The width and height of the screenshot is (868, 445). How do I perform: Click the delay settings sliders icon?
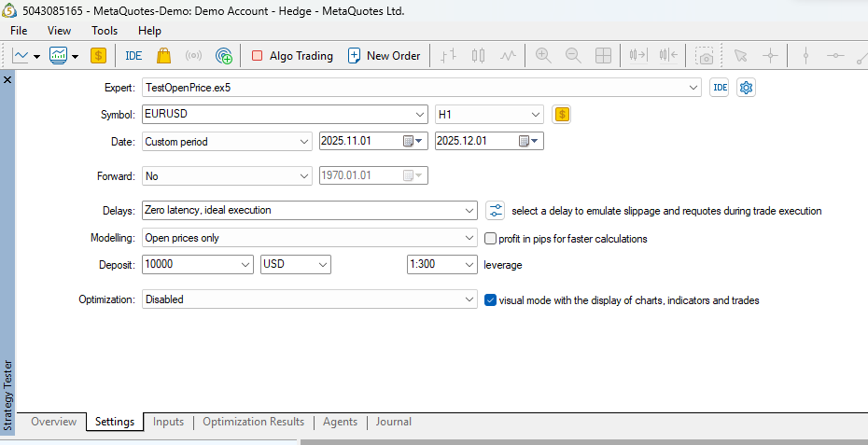coord(495,210)
